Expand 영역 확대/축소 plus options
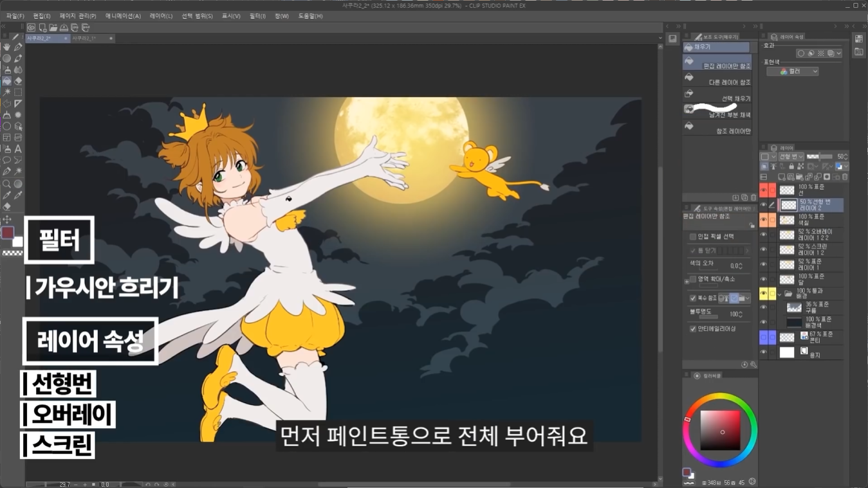Viewport: 868px width, 488px height. click(687, 282)
